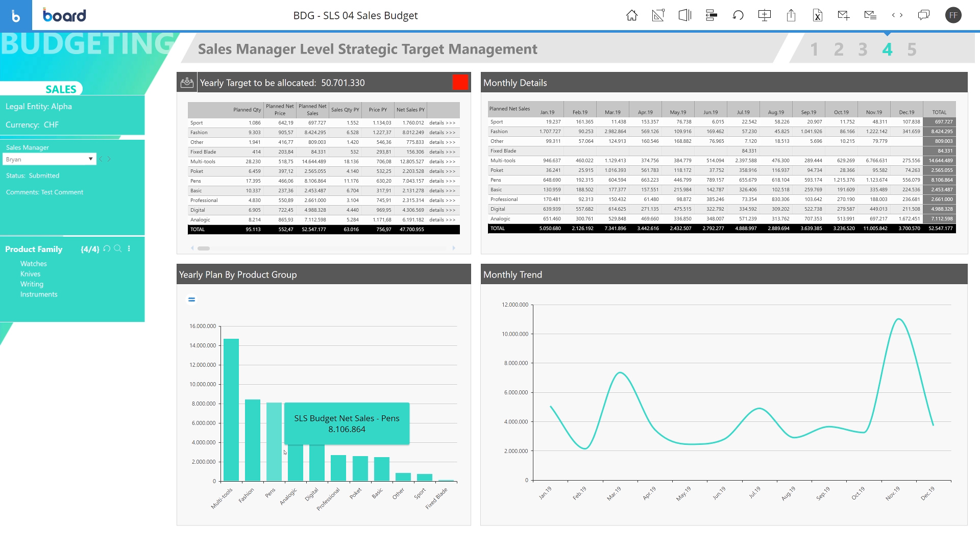Select Instruments in Product Family list
Image resolution: width=980 pixels, height=551 pixels.
tap(39, 294)
